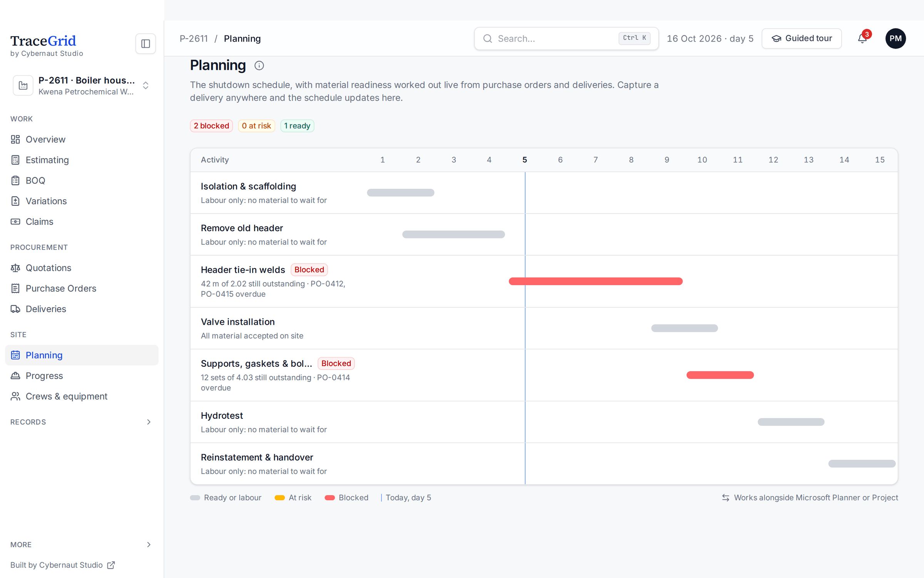Expand the MORE section

click(82, 544)
